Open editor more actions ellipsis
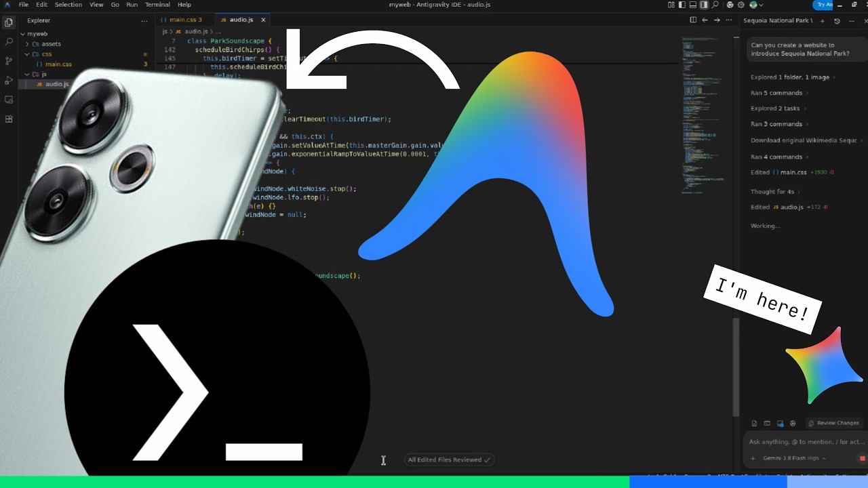Screen dimensions: 868x488 [729, 20]
